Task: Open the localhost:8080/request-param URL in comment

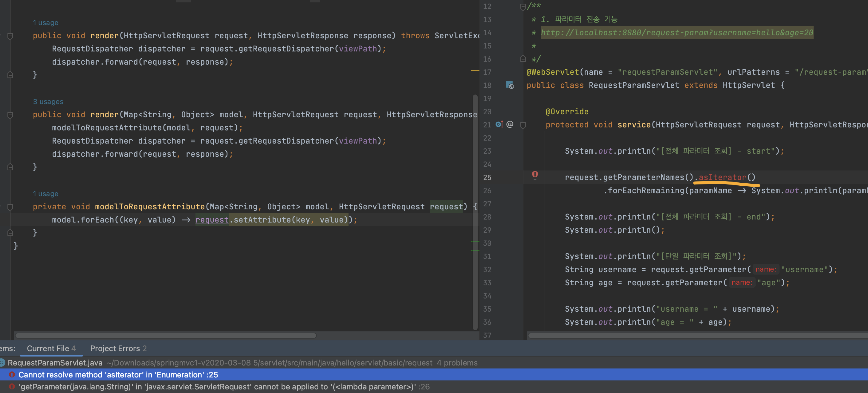Action: pyautogui.click(x=677, y=33)
